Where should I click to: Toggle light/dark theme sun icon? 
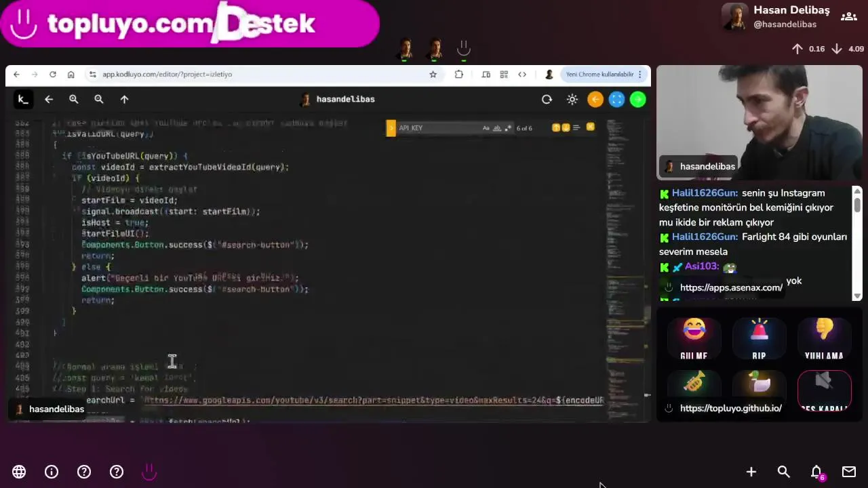click(572, 100)
